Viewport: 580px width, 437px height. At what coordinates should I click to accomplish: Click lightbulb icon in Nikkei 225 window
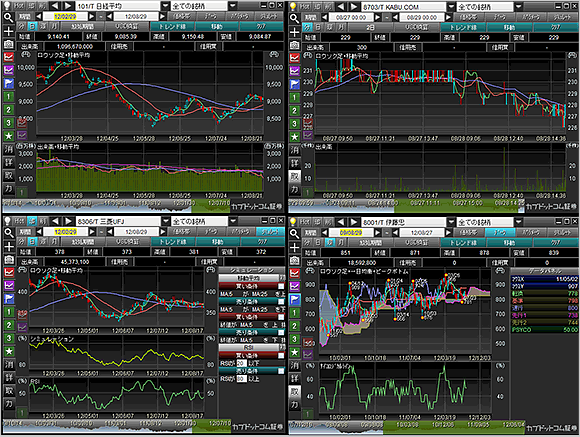tap(7, 6)
